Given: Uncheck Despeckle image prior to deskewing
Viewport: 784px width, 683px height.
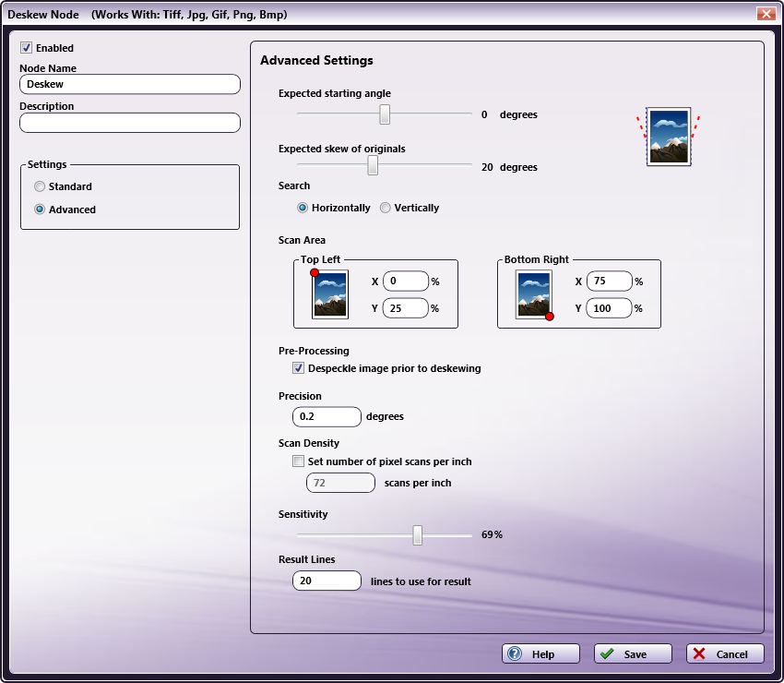Looking at the screenshot, I should click(299, 368).
